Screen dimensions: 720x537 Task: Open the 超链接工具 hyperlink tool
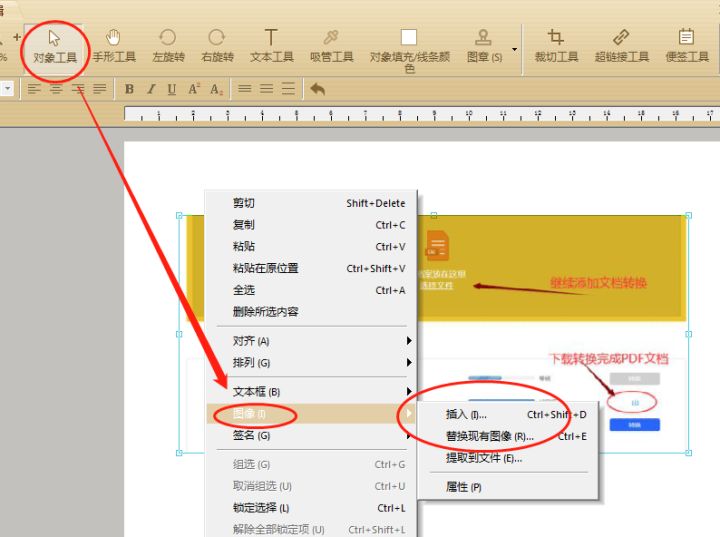(621, 46)
